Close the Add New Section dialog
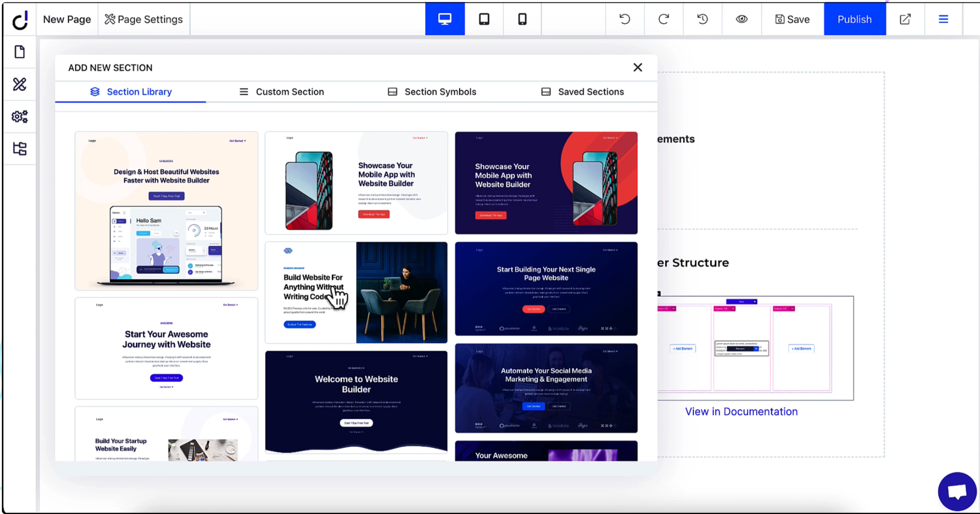The height and width of the screenshot is (514, 980). click(637, 67)
